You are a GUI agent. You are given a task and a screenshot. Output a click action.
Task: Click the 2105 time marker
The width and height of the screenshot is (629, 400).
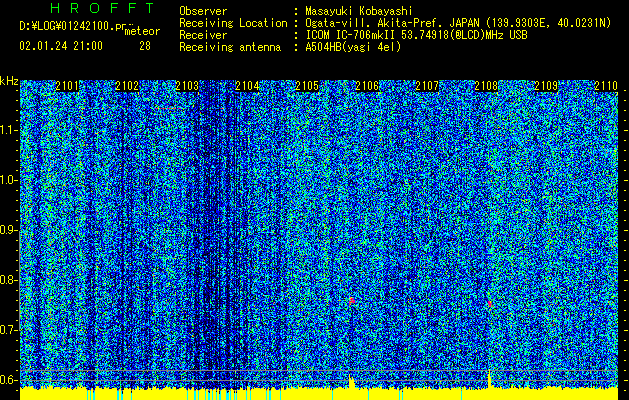coord(307,86)
